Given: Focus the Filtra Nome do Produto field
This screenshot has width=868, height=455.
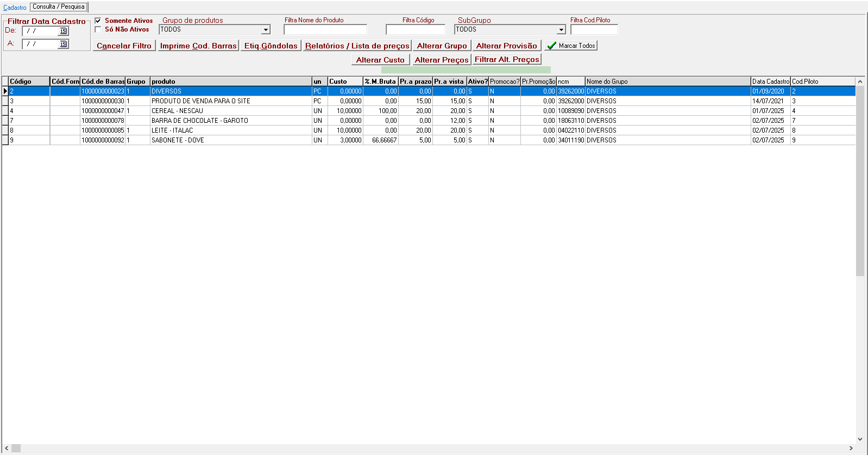Looking at the screenshot, I should [x=325, y=30].
